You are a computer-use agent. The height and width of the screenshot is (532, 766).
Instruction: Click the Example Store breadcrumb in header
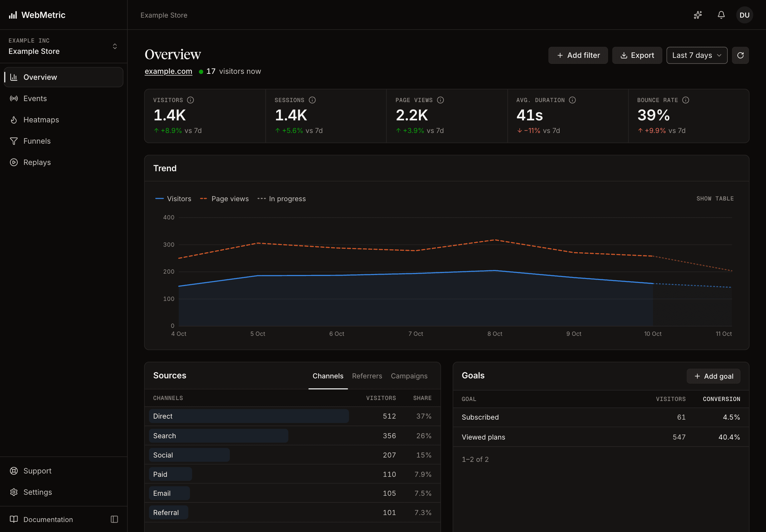(164, 15)
